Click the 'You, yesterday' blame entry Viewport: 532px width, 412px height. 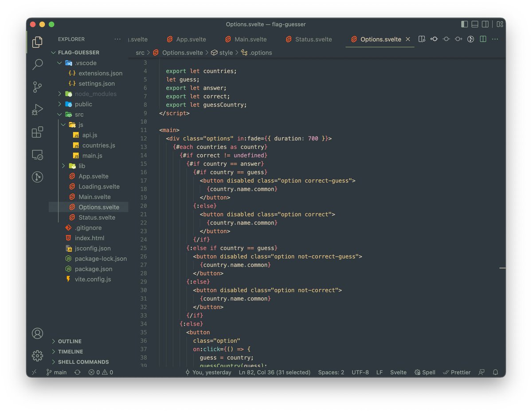208,373
